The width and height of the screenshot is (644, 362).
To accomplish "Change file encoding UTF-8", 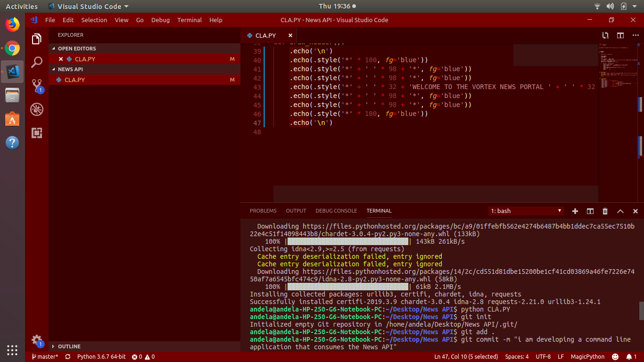I will [543, 357].
